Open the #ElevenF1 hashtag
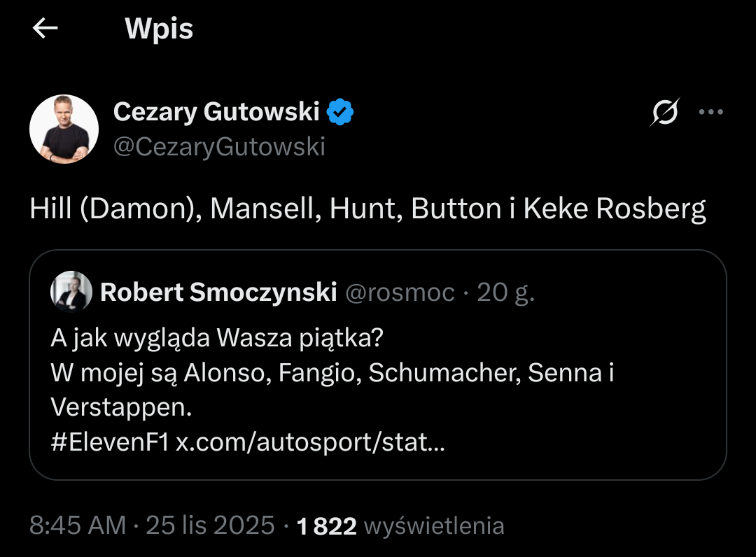756x557 pixels. point(110,443)
